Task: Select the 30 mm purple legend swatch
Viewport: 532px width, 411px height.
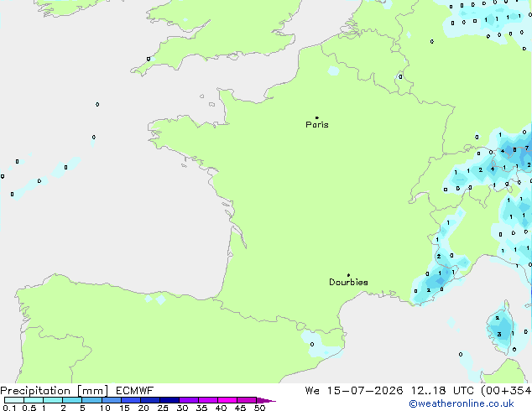Action: [x=189, y=400]
